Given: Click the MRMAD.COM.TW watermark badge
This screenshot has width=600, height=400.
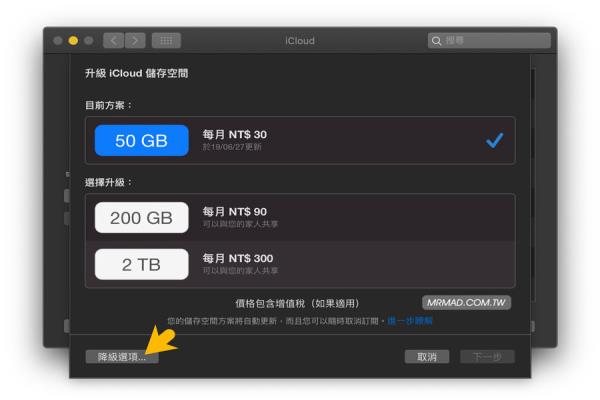Looking at the screenshot, I should pos(466,303).
